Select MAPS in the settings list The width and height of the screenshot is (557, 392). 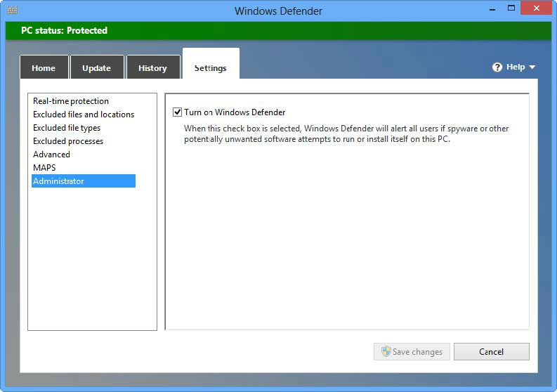44,168
